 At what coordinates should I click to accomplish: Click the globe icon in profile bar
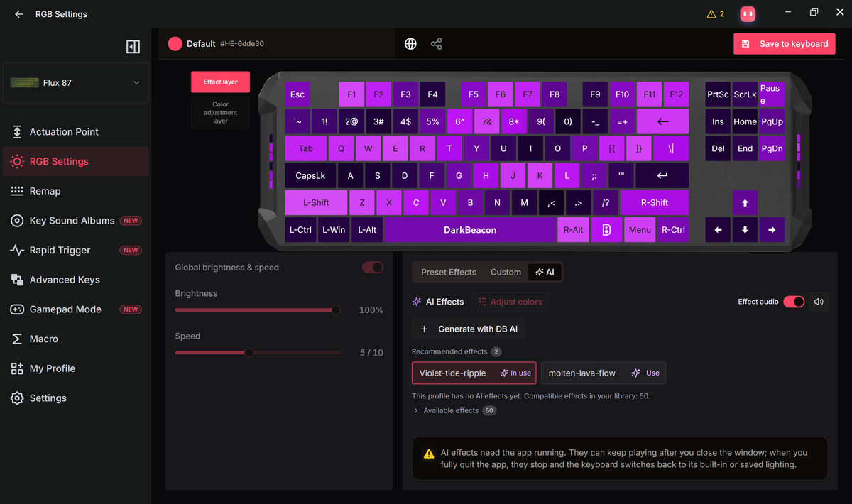[410, 44]
